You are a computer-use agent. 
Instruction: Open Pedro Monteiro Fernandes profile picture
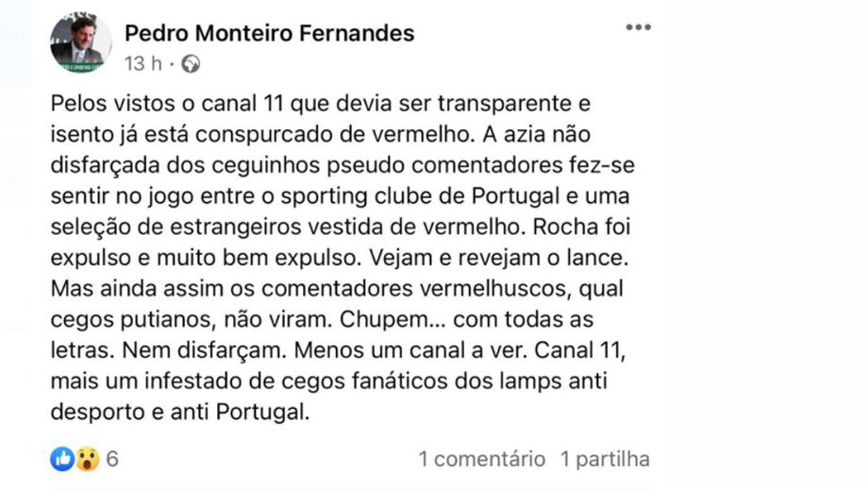[x=79, y=43]
